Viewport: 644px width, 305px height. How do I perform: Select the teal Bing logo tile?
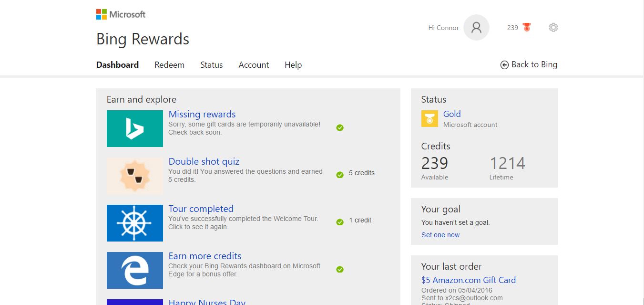tap(135, 128)
